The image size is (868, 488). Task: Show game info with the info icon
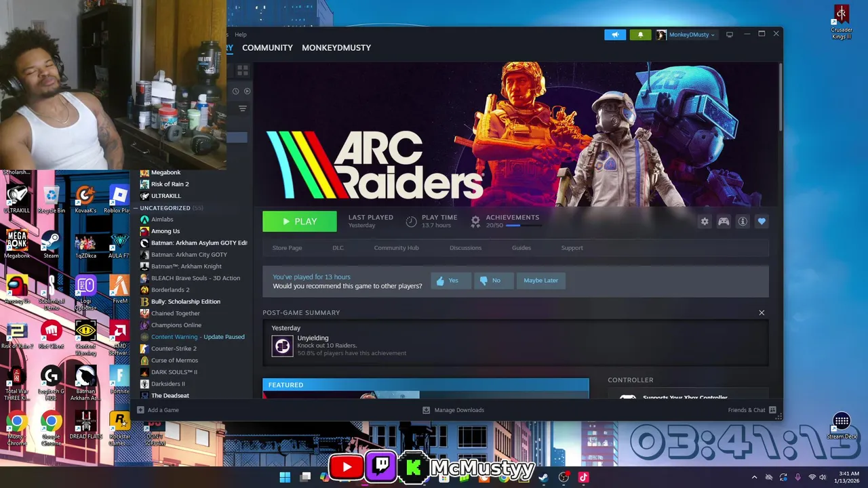click(x=743, y=222)
